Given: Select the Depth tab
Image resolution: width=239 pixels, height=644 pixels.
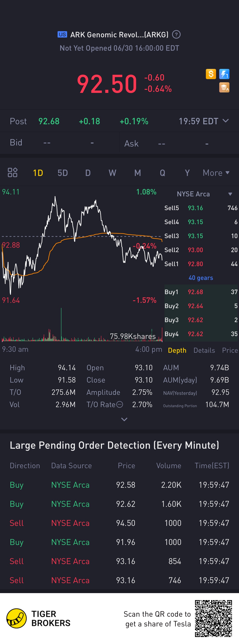Looking at the screenshot, I should (x=177, y=350).
